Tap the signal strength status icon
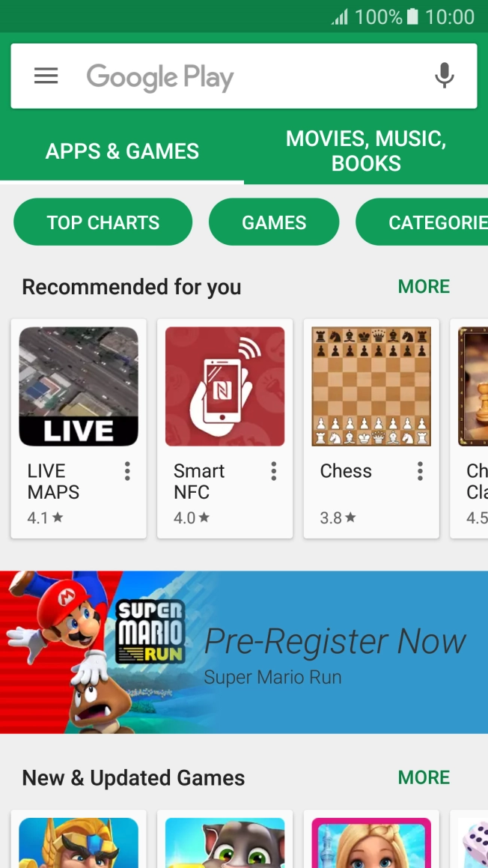Screen dimensions: 488x868 coord(340,17)
